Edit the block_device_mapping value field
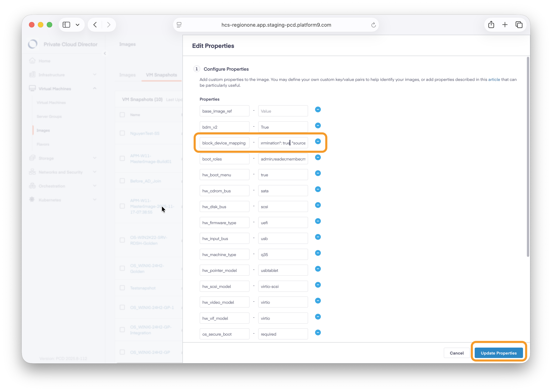Viewport: 552px width, 392px height. click(283, 143)
